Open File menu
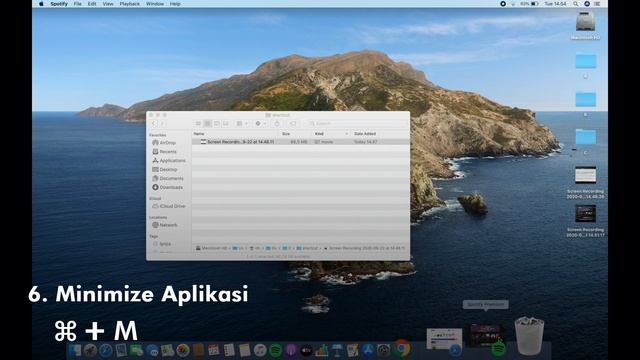640x360 pixels. coord(78,4)
